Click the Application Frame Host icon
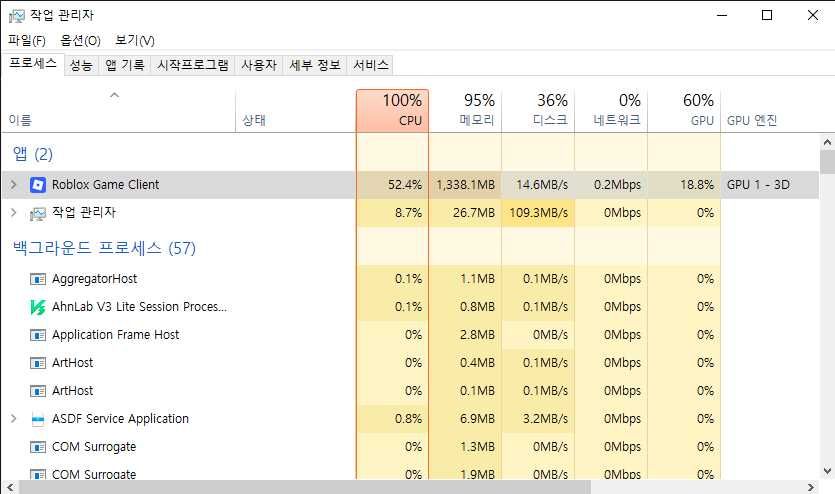This screenshot has width=835, height=494. pos(38,335)
